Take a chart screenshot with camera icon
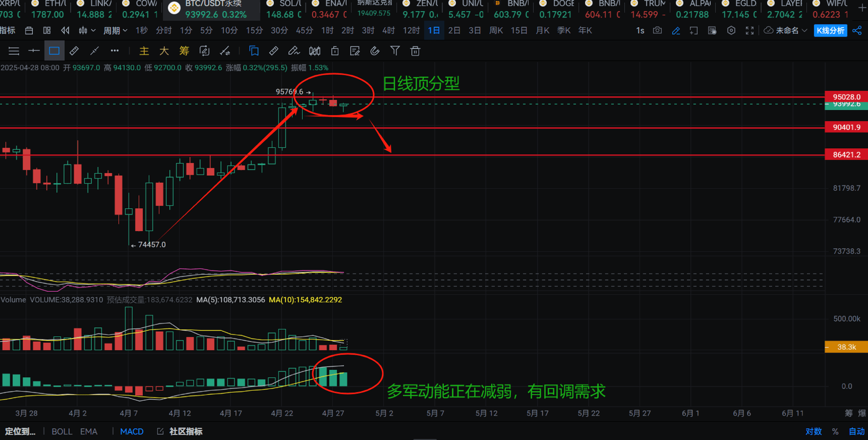Viewport: 868px width, 440px height. pos(657,31)
